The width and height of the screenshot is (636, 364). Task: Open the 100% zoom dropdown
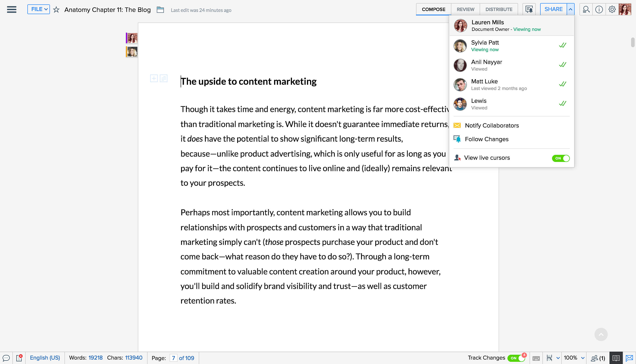pos(574,358)
